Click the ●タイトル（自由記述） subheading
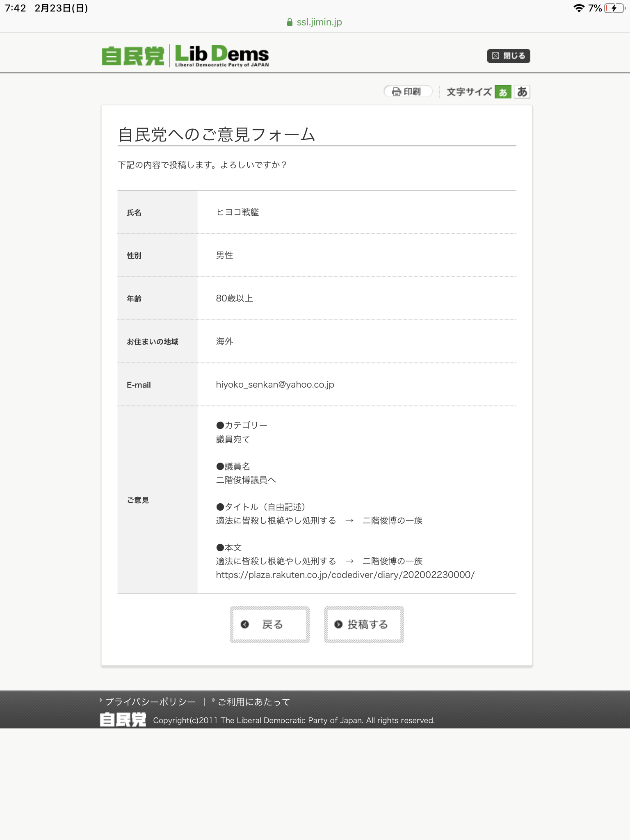The height and width of the screenshot is (840, 630). (x=261, y=507)
